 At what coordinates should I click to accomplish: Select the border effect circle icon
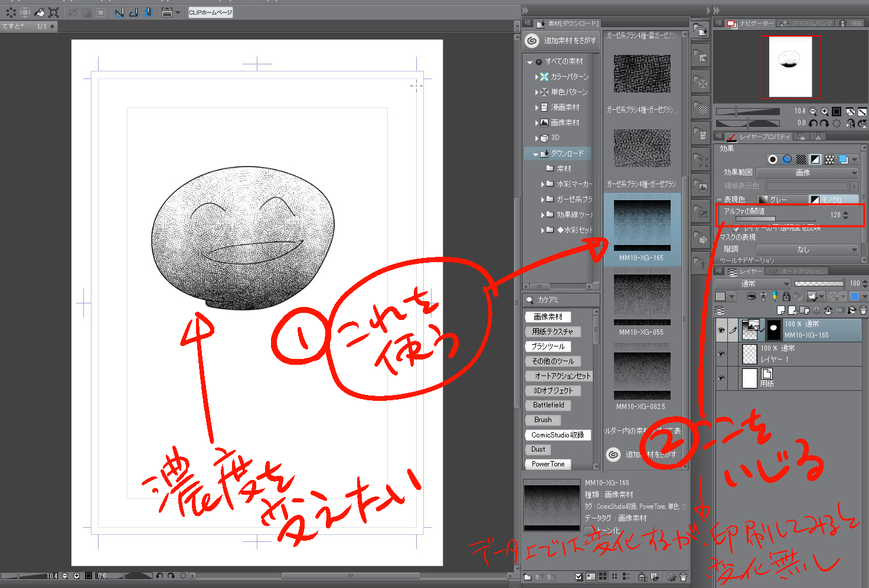(x=772, y=159)
